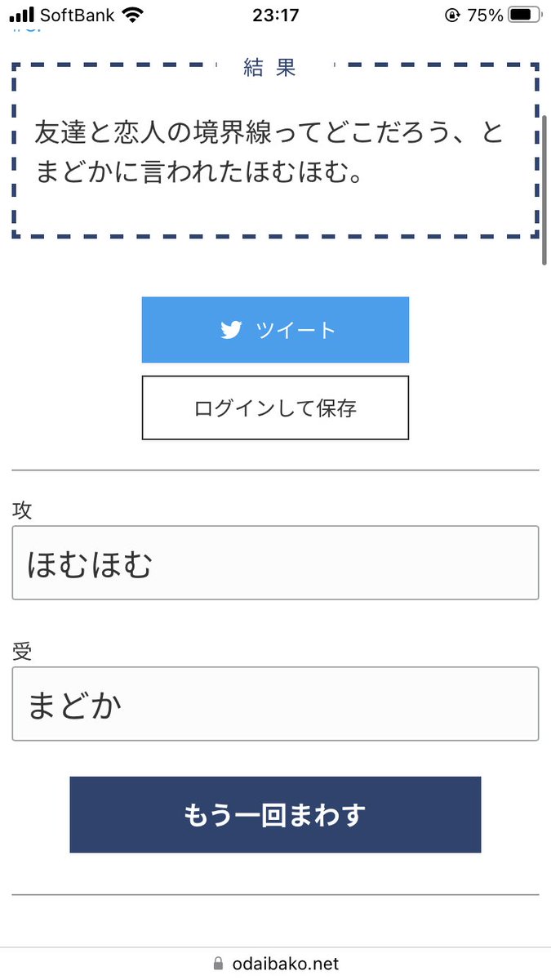Tap the rotation lock status icon
The height and width of the screenshot is (980, 551).
(x=452, y=15)
